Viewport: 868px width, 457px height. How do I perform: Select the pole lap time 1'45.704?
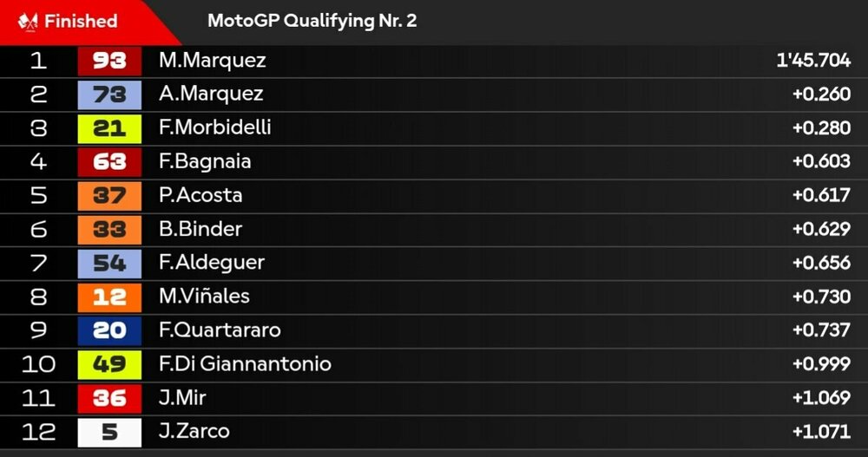(814, 61)
